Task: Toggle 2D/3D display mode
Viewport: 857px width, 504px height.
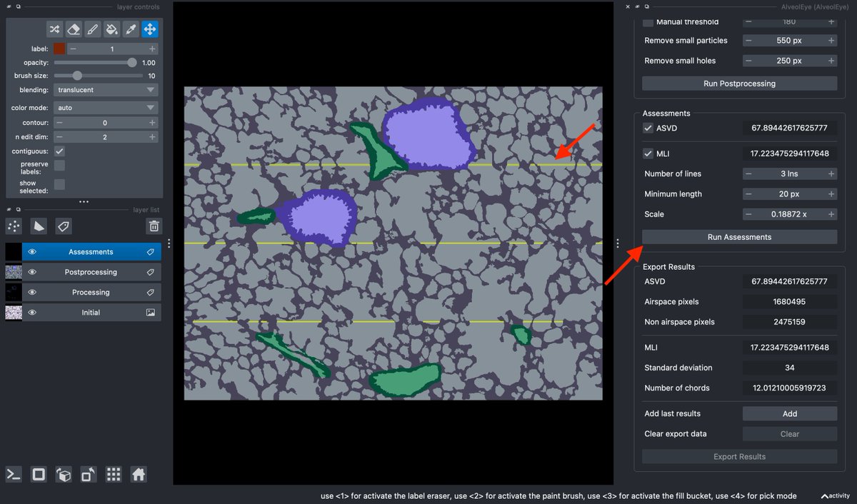Action: (x=39, y=474)
